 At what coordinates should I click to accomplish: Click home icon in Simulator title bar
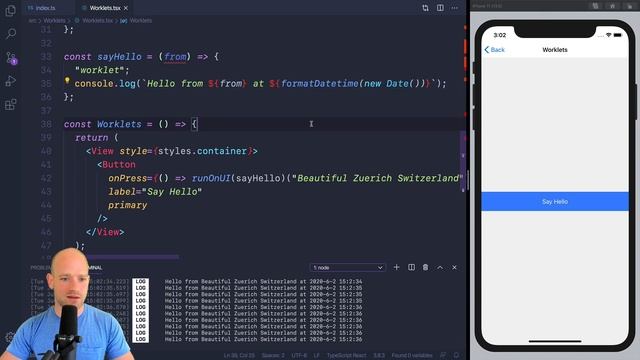(612, 6)
